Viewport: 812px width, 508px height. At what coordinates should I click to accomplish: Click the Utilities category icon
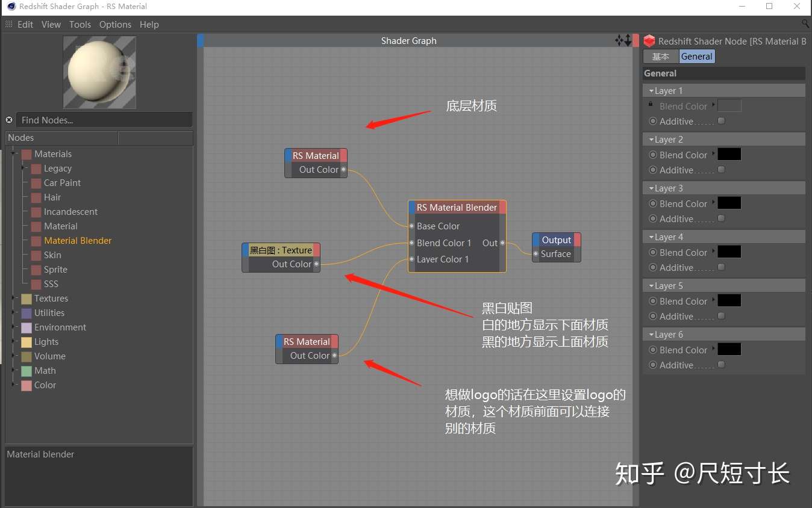[27, 313]
